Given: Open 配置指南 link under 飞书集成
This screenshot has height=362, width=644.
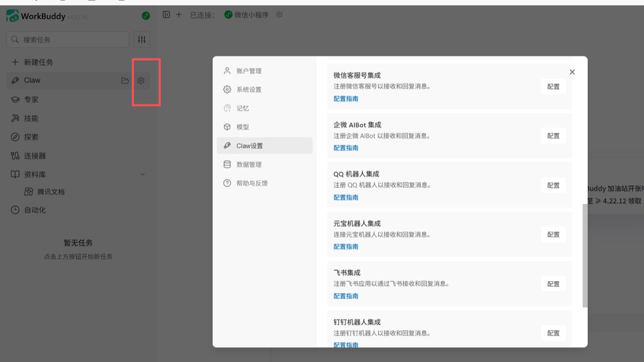Looking at the screenshot, I should 346,296.
